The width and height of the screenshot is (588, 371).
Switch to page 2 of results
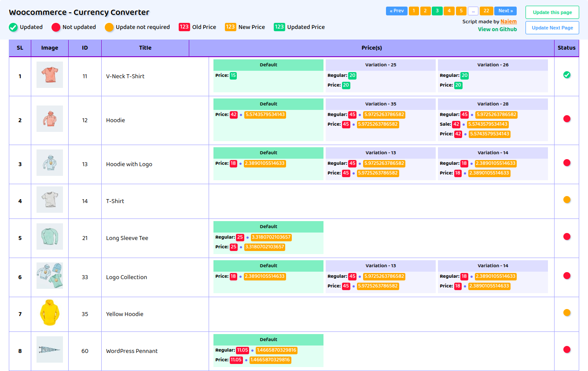pyautogui.click(x=425, y=11)
